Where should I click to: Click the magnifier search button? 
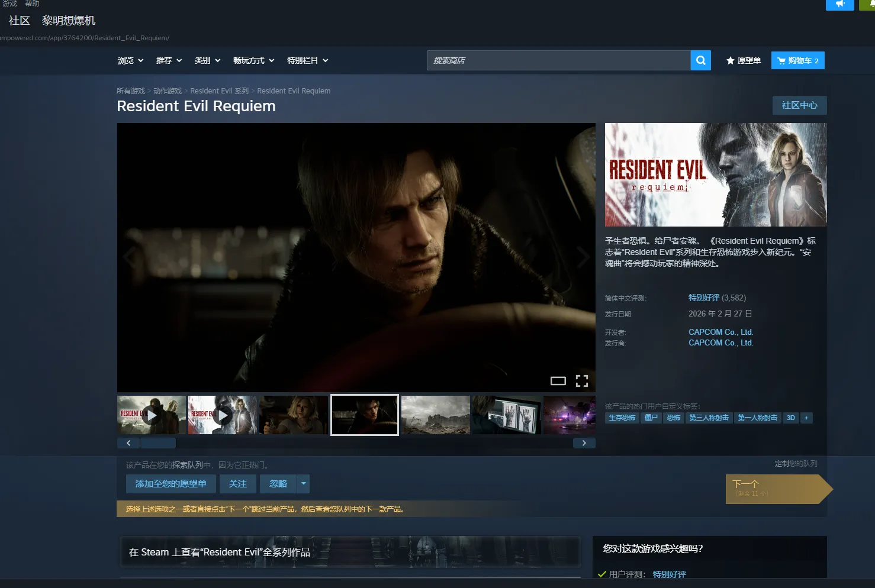[x=700, y=60]
